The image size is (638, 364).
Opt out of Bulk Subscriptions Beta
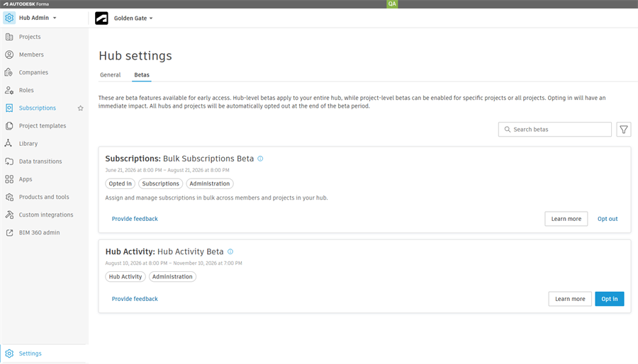[x=608, y=219]
